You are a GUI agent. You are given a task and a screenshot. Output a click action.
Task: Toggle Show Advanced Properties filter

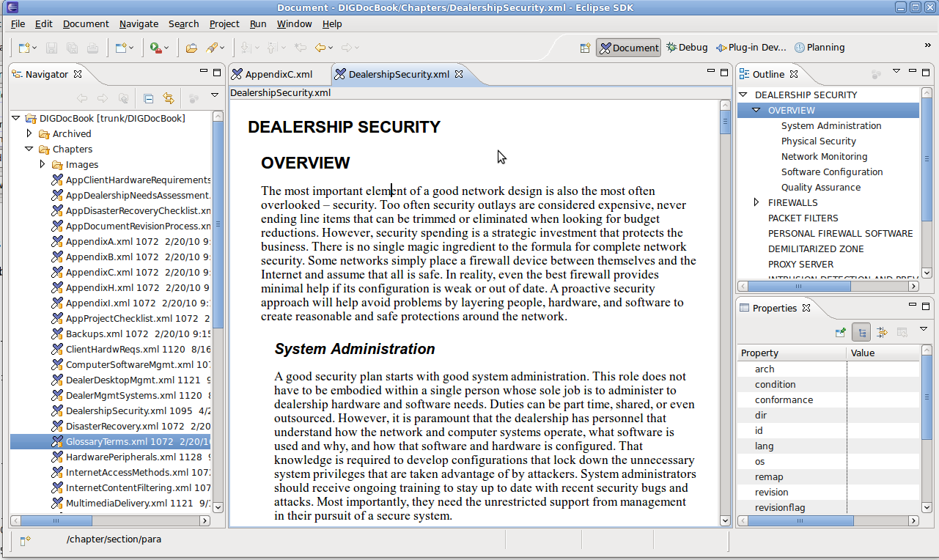[x=882, y=332]
